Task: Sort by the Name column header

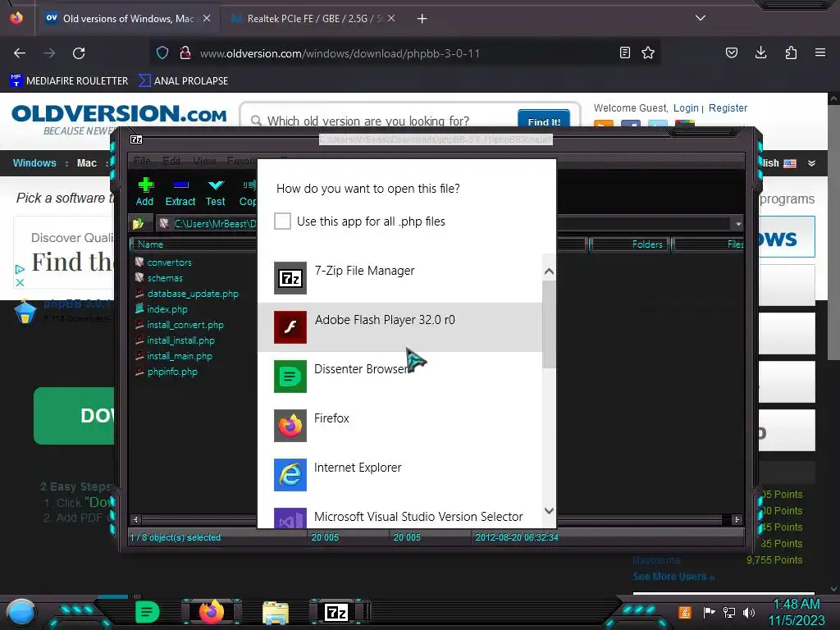Action: (x=194, y=244)
